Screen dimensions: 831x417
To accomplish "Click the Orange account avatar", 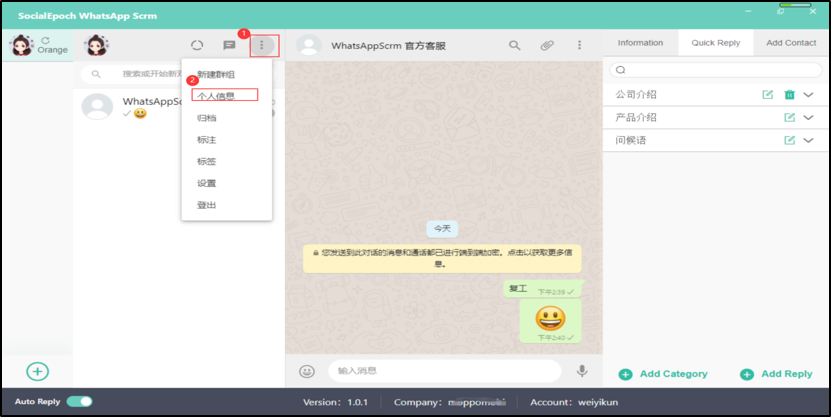I will (x=22, y=46).
